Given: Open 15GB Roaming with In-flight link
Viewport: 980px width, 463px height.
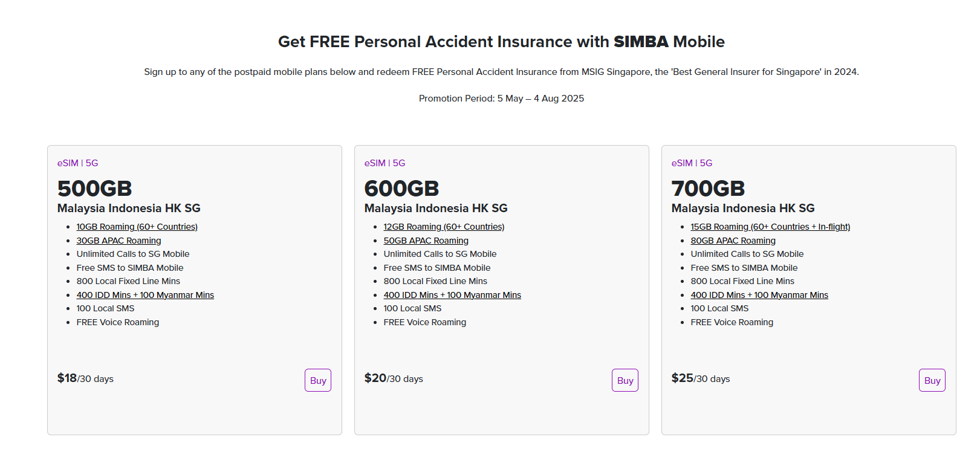Looking at the screenshot, I should (770, 227).
